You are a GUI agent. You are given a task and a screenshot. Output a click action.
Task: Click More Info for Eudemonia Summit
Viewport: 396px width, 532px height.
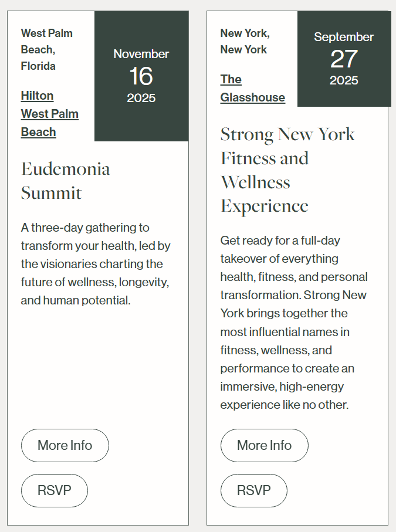click(65, 445)
